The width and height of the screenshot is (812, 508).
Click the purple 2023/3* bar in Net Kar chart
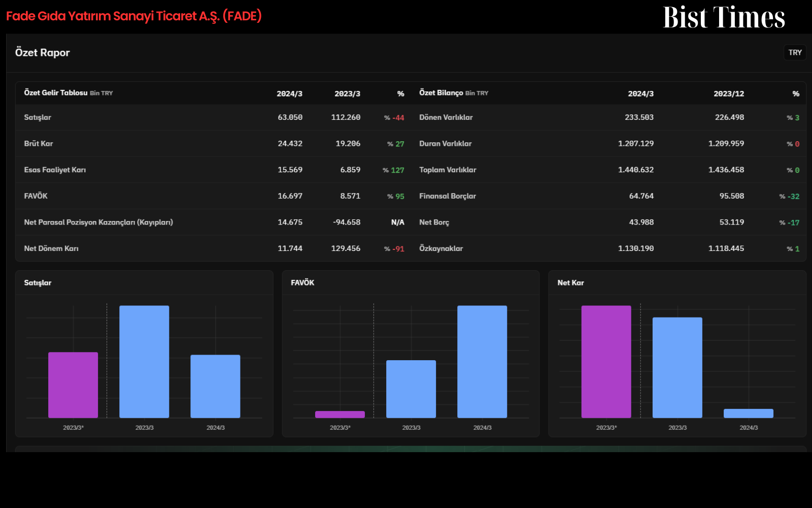click(606, 362)
